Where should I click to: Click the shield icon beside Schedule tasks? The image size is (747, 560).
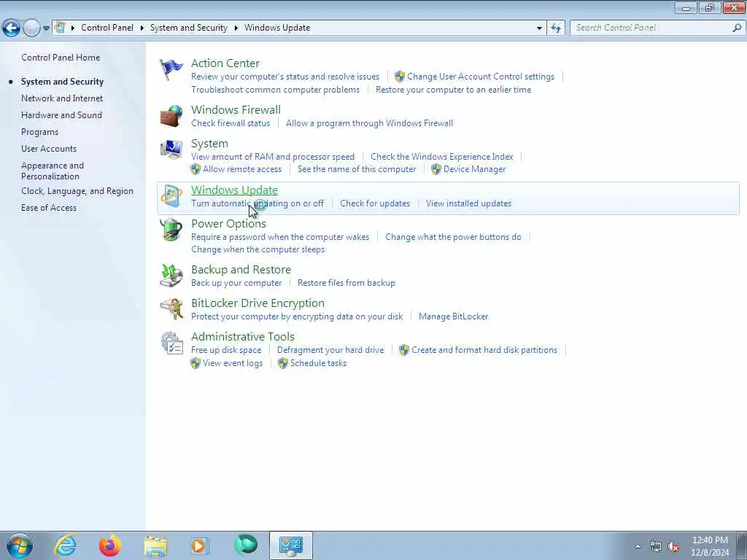283,363
